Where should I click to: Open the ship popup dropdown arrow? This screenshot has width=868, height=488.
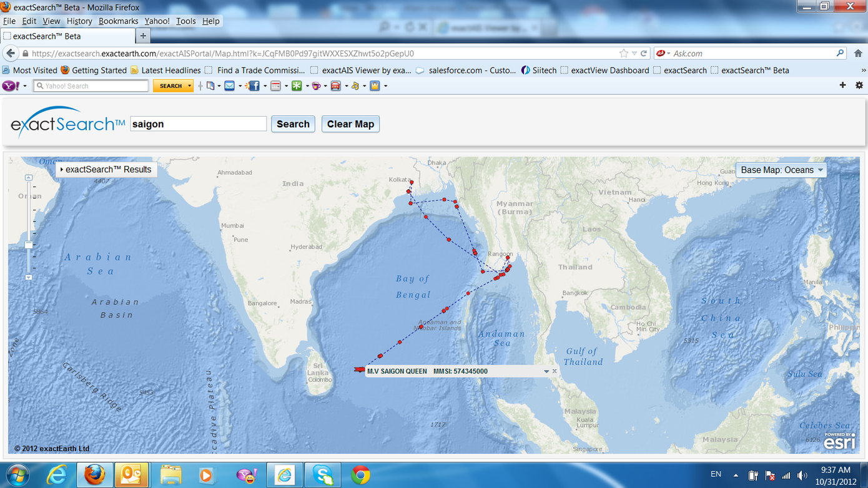pyautogui.click(x=546, y=371)
